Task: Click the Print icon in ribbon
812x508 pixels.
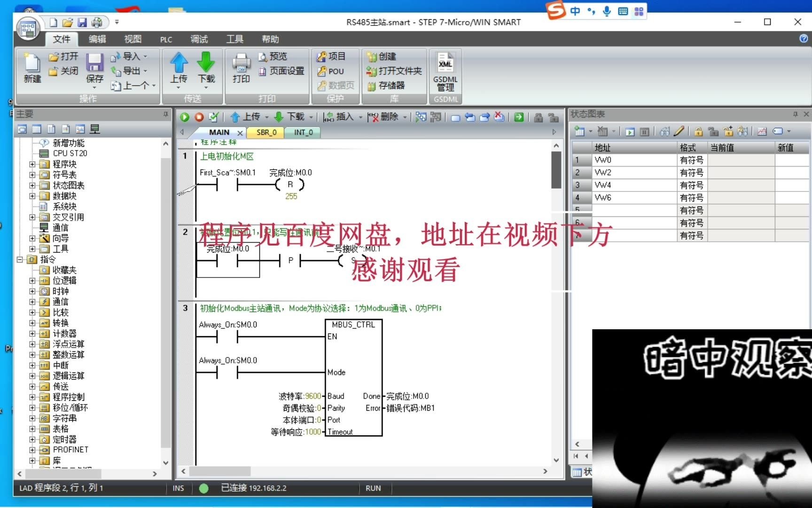Action: pos(241,63)
